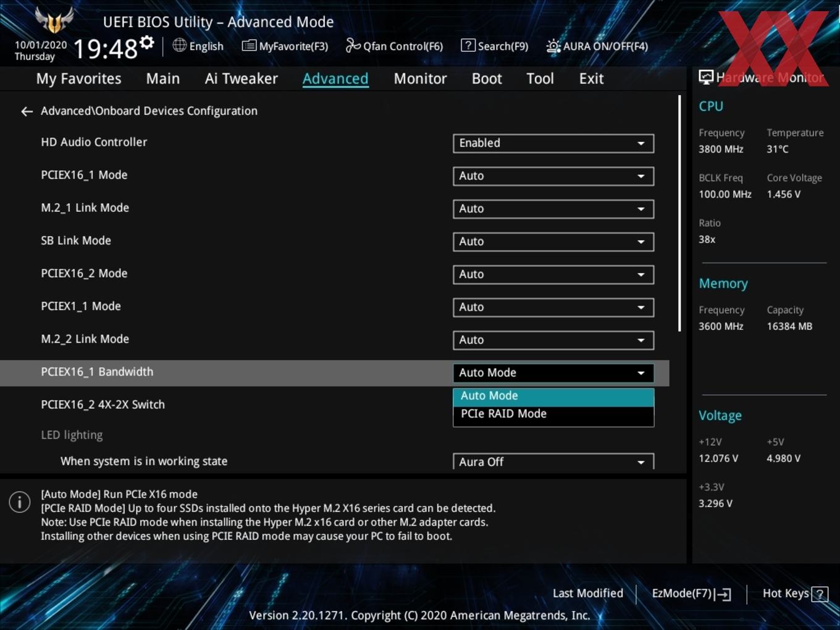Image resolution: width=840 pixels, height=630 pixels.
Task: Click the globe language icon
Action: coord(179,45)
